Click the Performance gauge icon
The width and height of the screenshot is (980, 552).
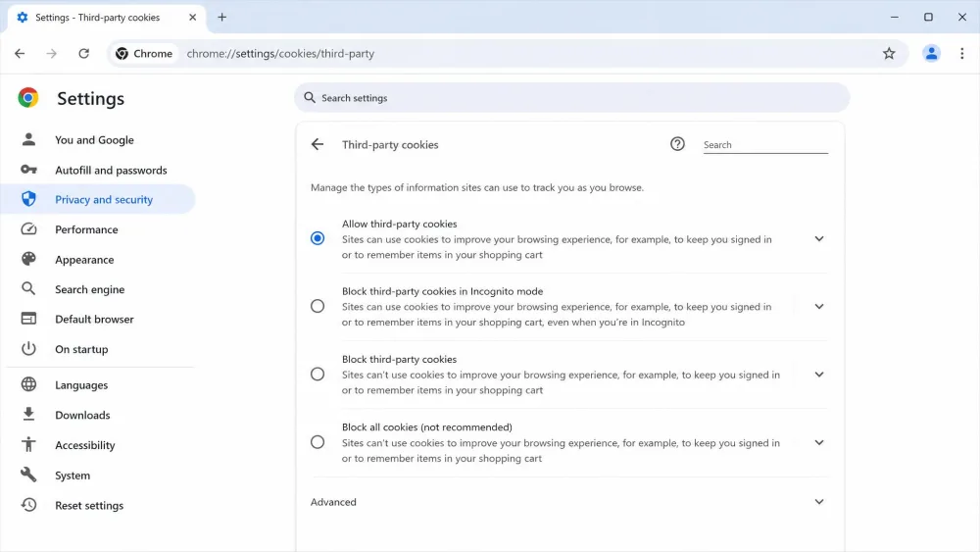[x=28, y=228]
